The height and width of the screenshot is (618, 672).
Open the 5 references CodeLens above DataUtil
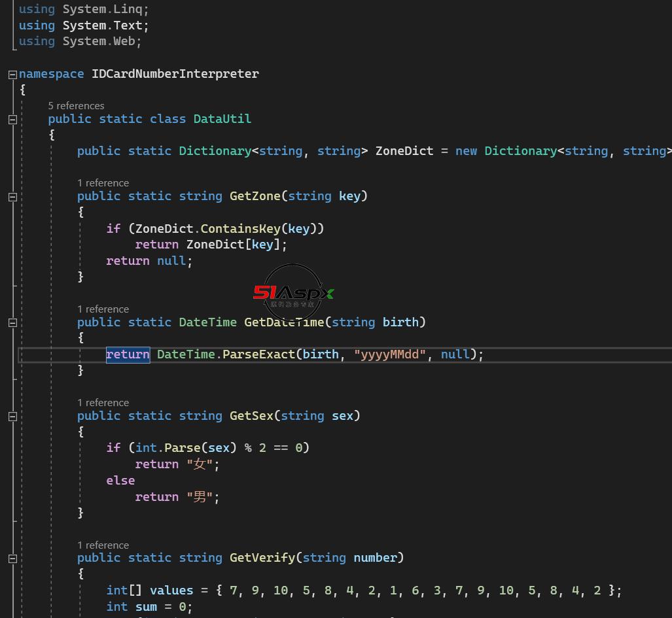tap(76, 106)
